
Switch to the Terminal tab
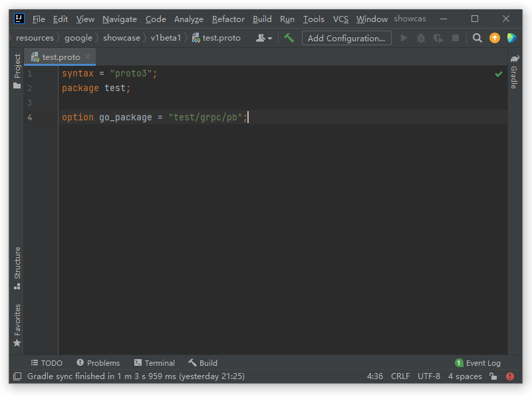coord(154,362)
